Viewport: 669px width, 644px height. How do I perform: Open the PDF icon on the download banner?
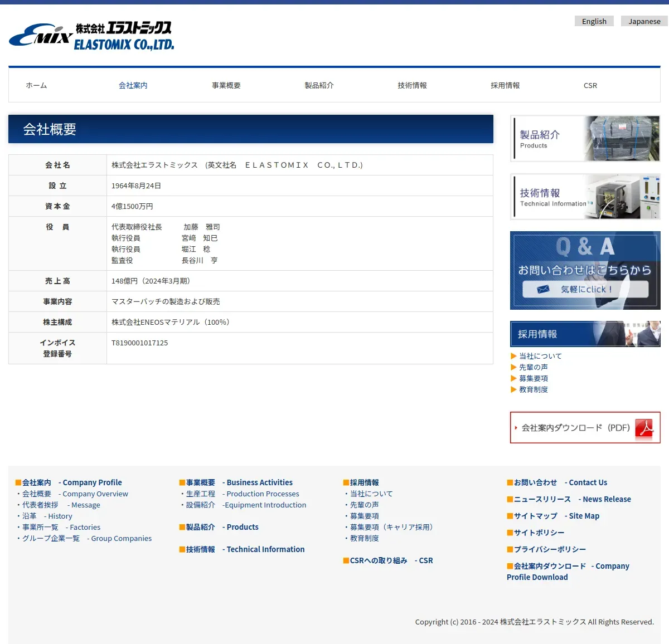tap(645, 428)
